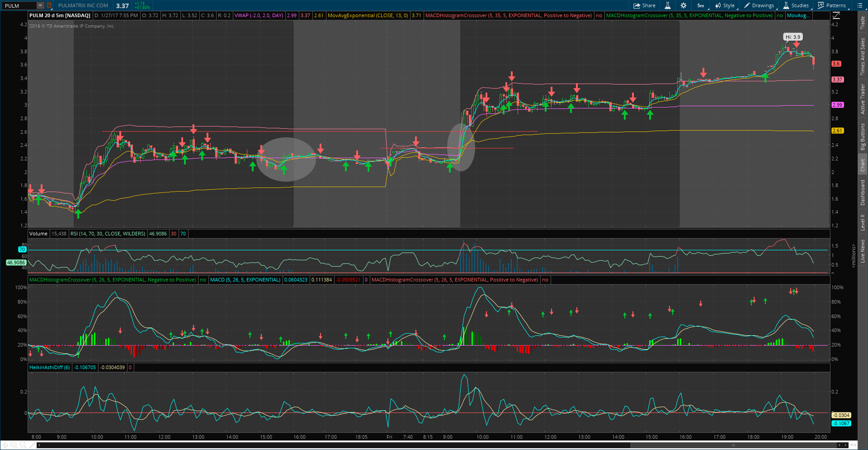Click the 3.37 last price in header
Viewport: 868px width, 450px height.
(123, 6)
